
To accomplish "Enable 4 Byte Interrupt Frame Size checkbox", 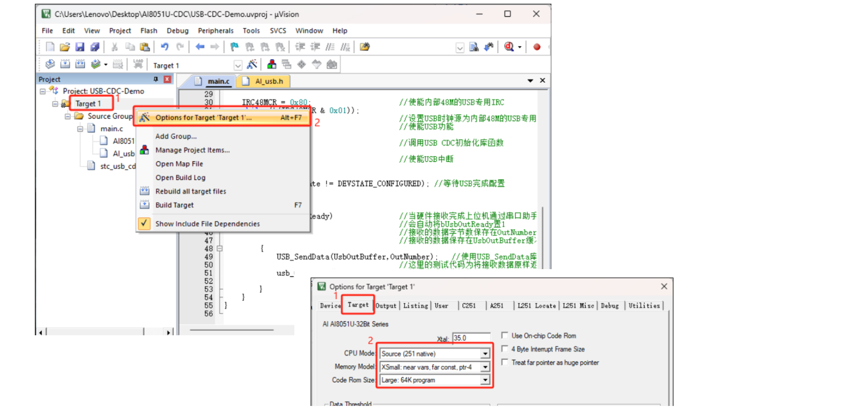I will (504, 349).
